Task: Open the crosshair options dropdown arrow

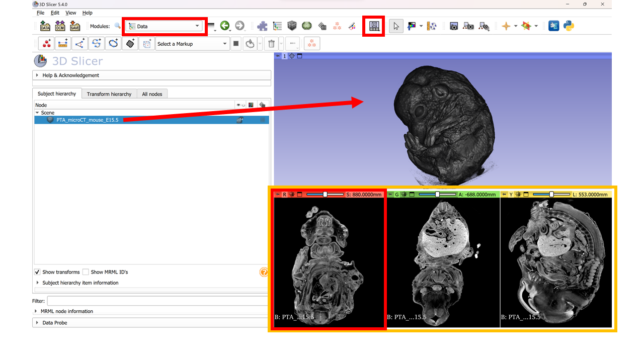Action: [x=516, y=26]
